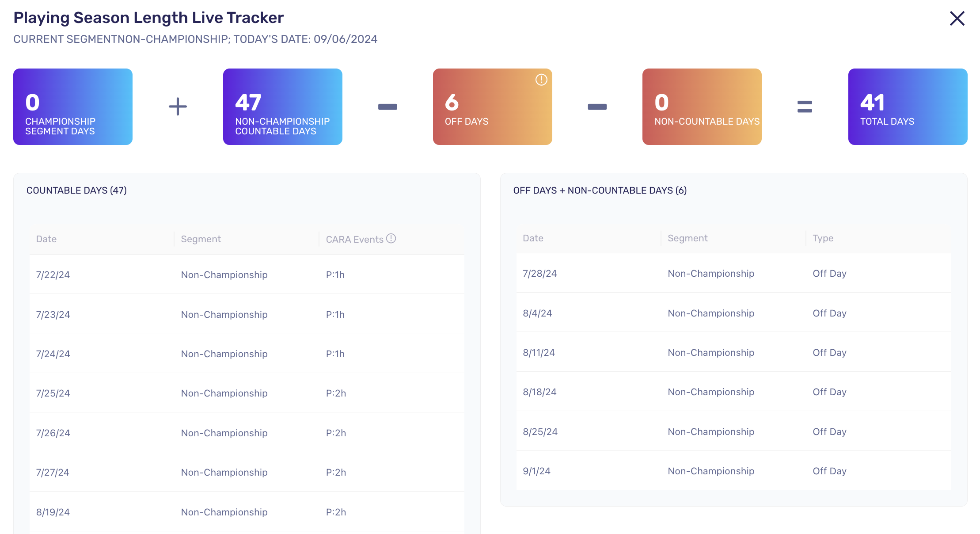Click the CARA Events info icon
980x534 pixels.
tap(391, 238)
